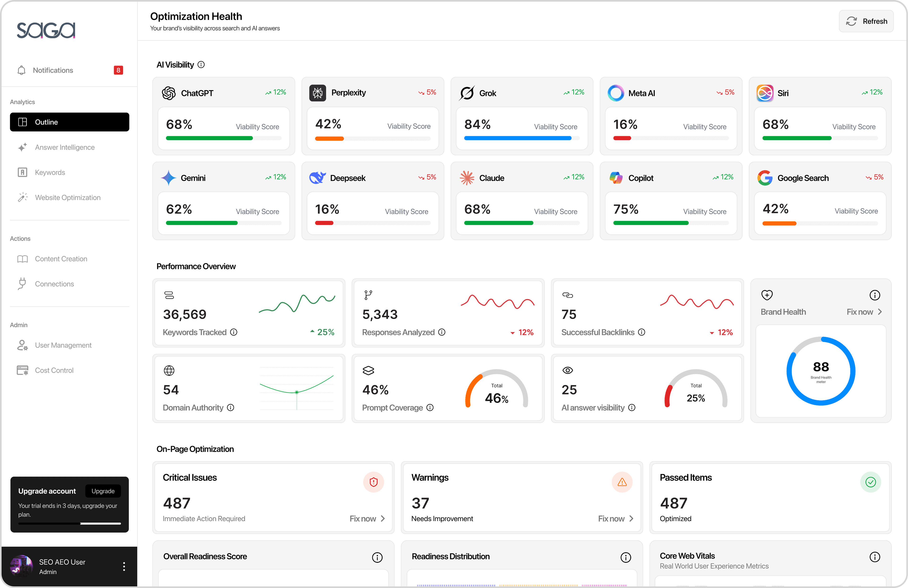908x588 pixels.
Task: Click the Critical Issues shield alert icon
Action: tap(374, 482)
